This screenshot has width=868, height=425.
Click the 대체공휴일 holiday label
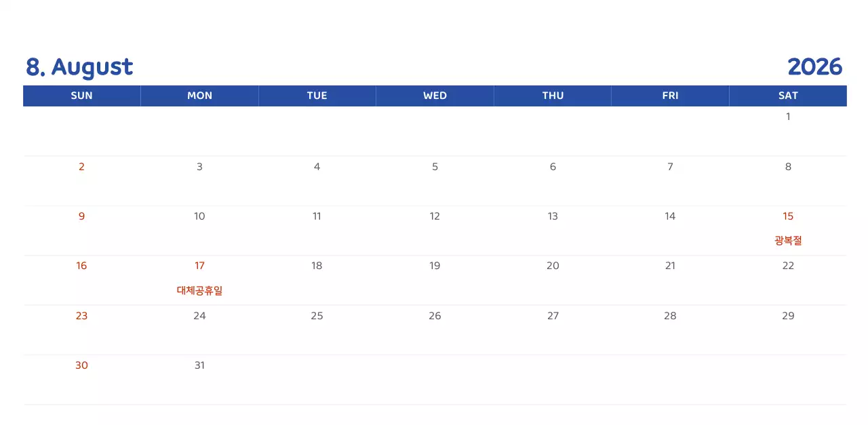tap(199, 291)
